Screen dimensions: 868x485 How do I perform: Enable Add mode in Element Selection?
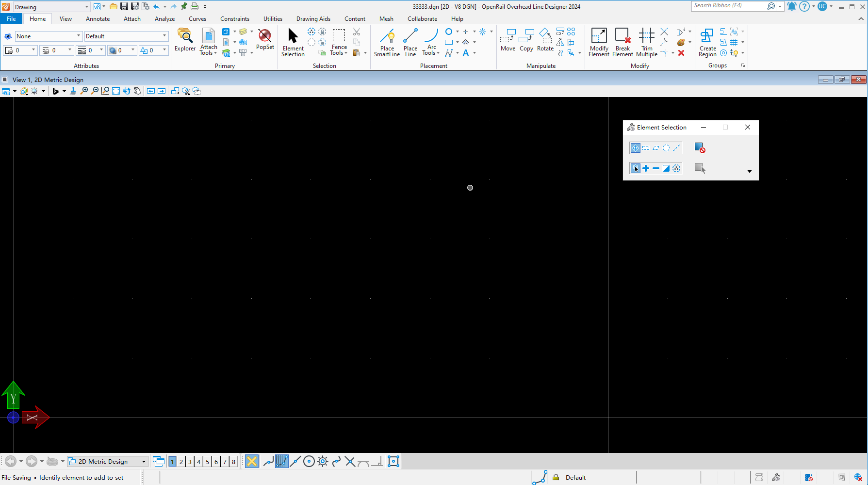pyautogui.click(x=646, y=168)
